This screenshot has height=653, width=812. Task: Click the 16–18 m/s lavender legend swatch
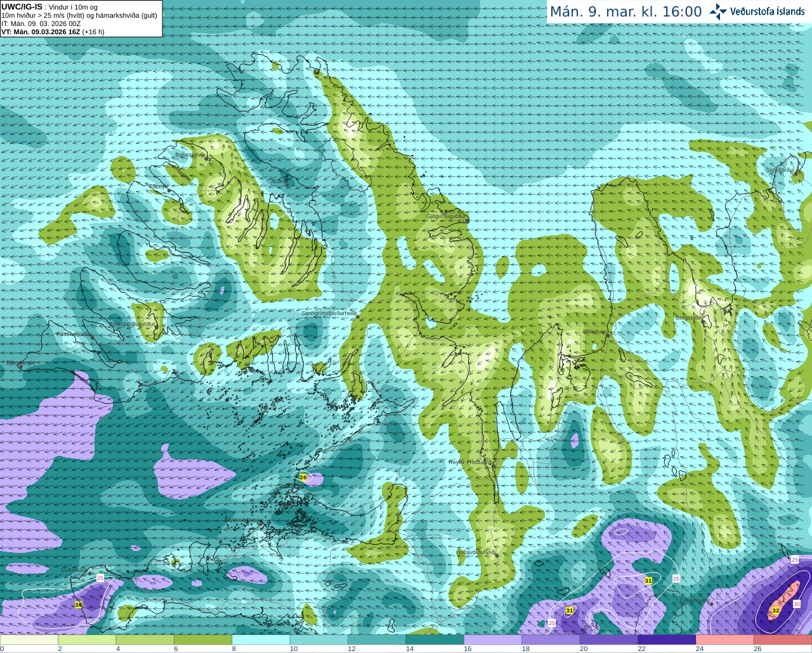(x=493, y=640)
